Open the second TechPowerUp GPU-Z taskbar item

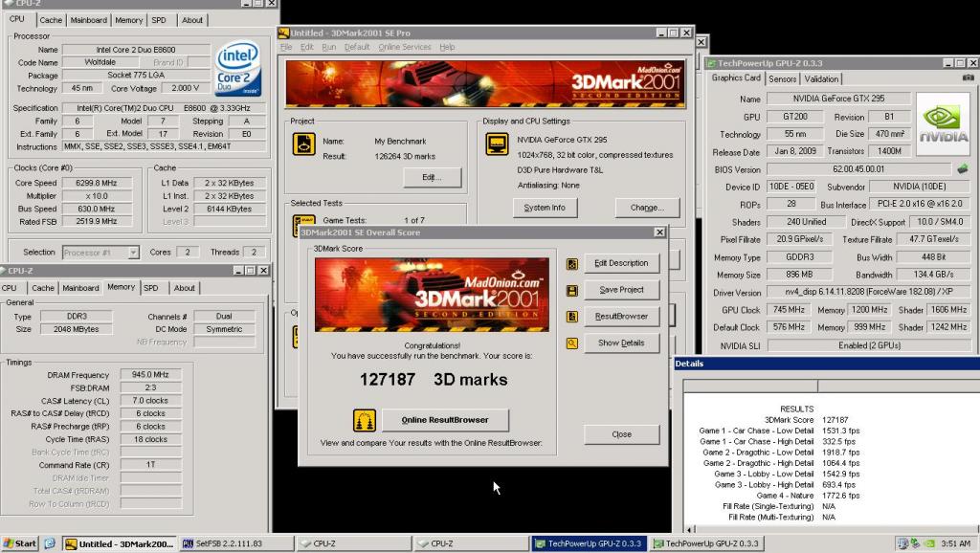706,543
